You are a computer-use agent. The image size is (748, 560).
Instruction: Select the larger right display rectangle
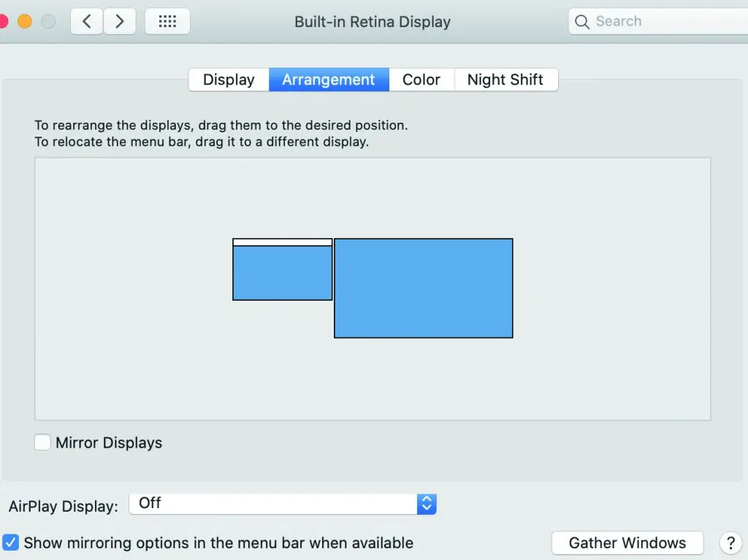[x=424, y=288]
